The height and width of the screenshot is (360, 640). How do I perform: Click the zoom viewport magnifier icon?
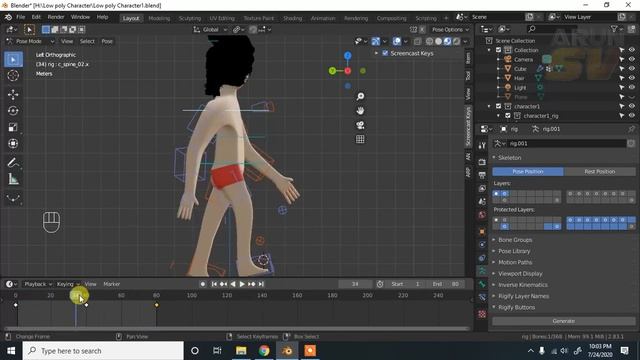360,96
